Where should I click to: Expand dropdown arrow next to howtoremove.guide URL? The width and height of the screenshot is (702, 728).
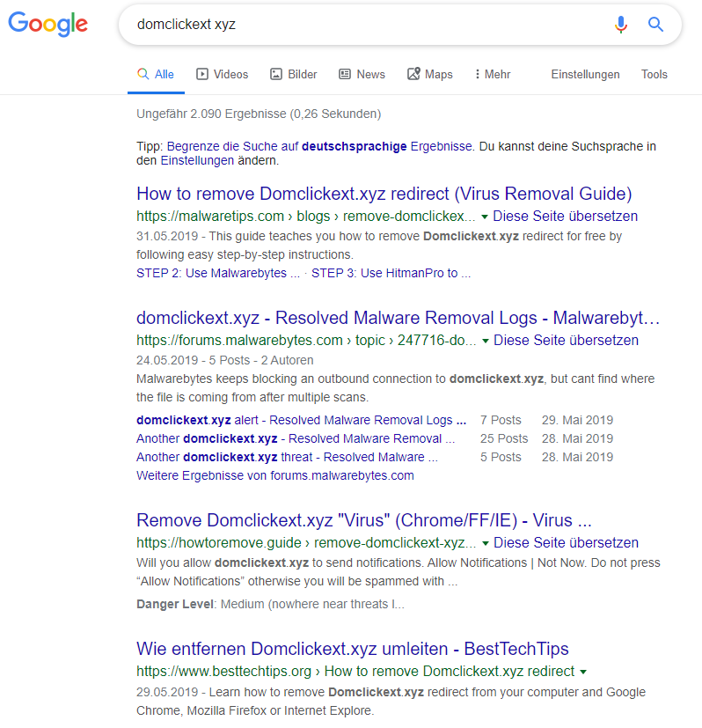pyautogui.click(x=486, y=543)
